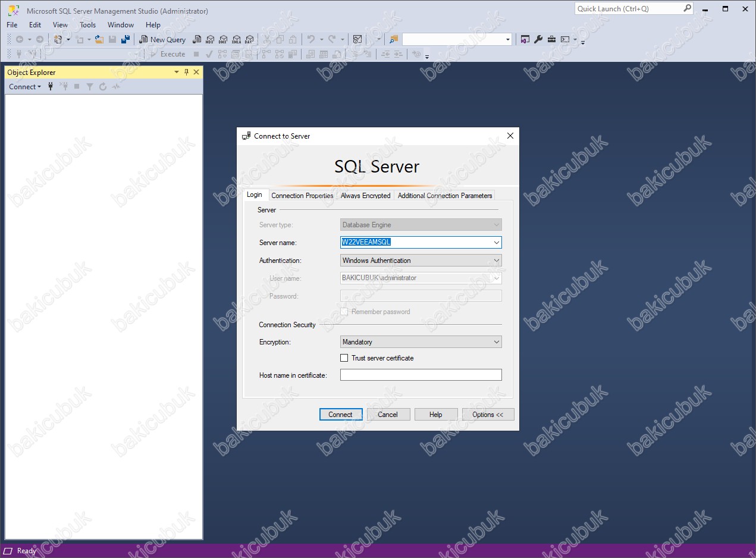Open the Toolbox briefcase icon
The height and width of the screenshot is (558, 756).
tap(551, 39)
